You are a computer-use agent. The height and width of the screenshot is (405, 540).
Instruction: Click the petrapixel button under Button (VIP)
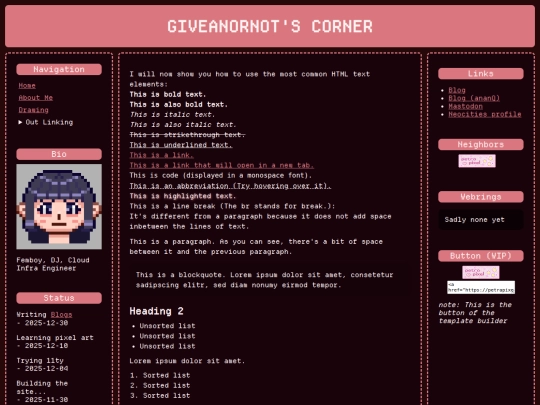click(481, 272)
